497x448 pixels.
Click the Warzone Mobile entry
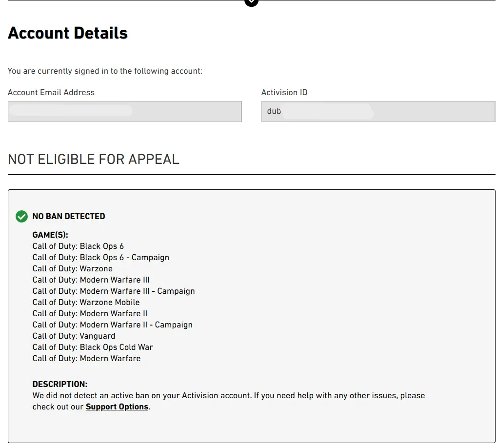(x=86, y=302)
